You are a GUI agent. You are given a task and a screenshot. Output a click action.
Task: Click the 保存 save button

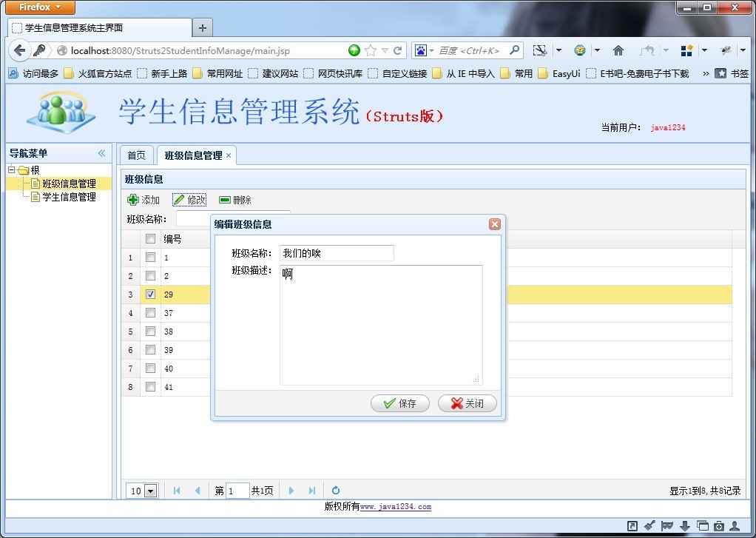pyautogui.click(x=400, y=403)
